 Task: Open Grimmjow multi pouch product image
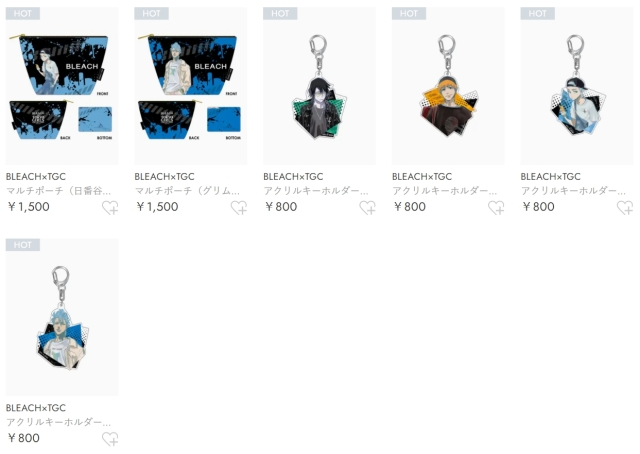(x=191, y=86)
